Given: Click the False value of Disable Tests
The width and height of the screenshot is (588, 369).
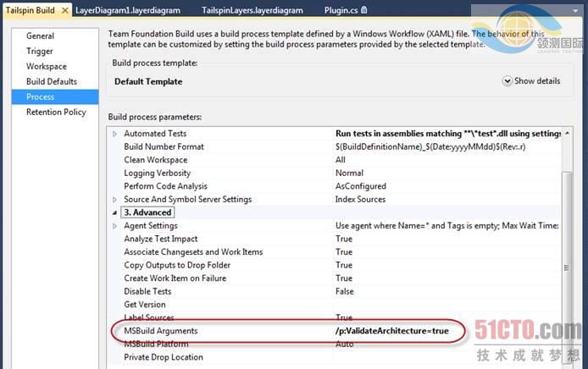Looking at the screenshot, I should tap(345, 291).
